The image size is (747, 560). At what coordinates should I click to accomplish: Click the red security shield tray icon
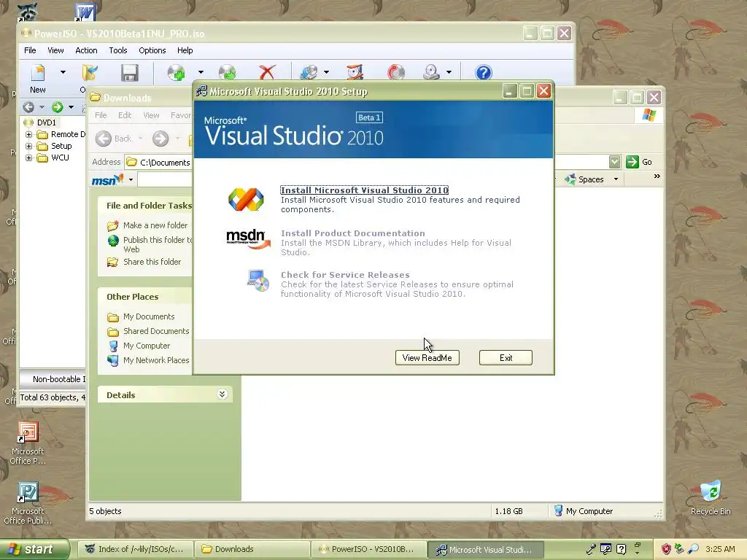point(666,549)
